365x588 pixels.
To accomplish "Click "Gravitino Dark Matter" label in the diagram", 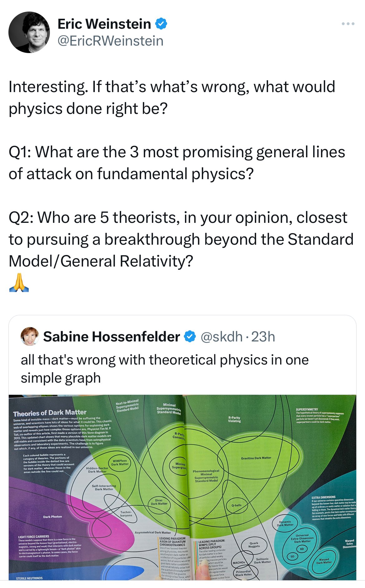I will (256, 458).
